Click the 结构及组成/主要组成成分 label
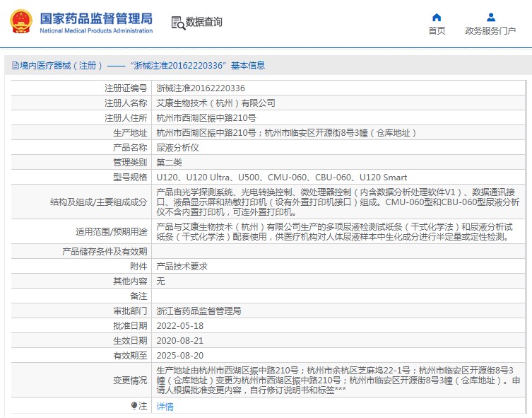This screenshot has height=418, width=532. [x=98, y=202]
